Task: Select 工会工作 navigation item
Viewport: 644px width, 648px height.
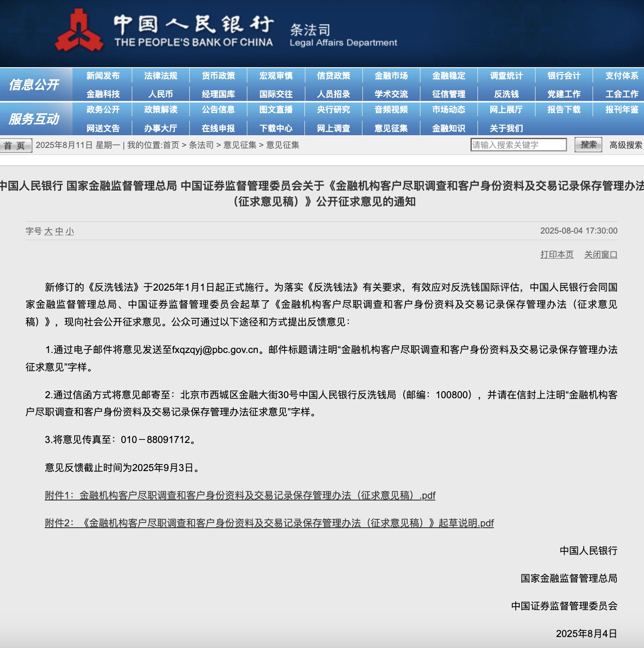Action: tap(622, 94)
